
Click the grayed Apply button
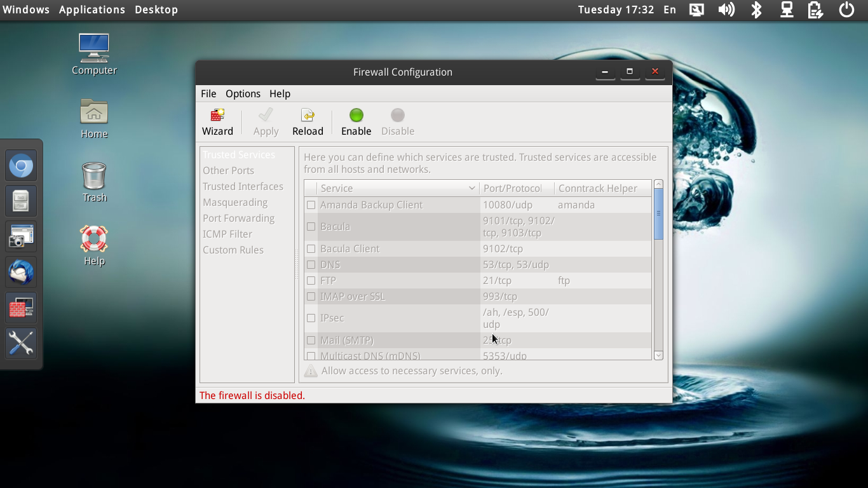[265, 121]
